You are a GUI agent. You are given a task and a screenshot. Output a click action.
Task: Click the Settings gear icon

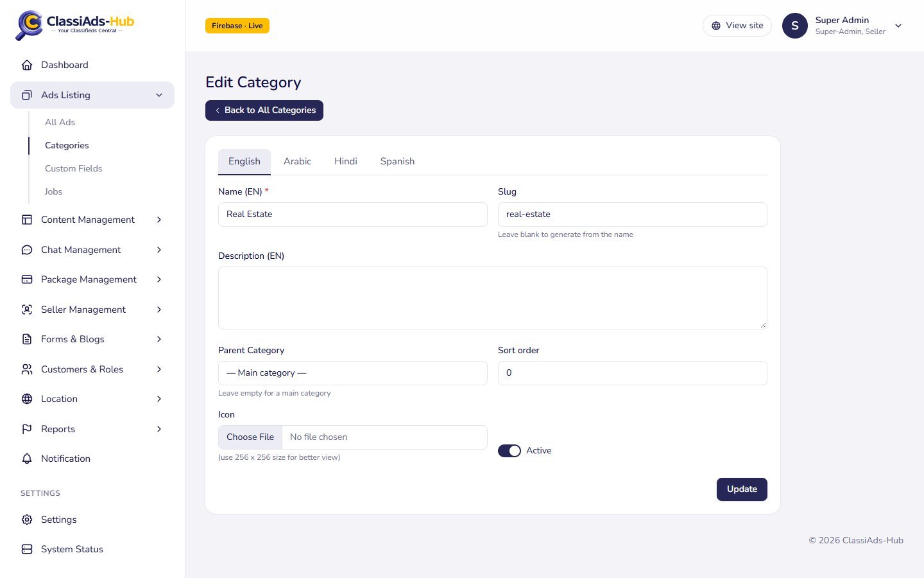(27, 520)
